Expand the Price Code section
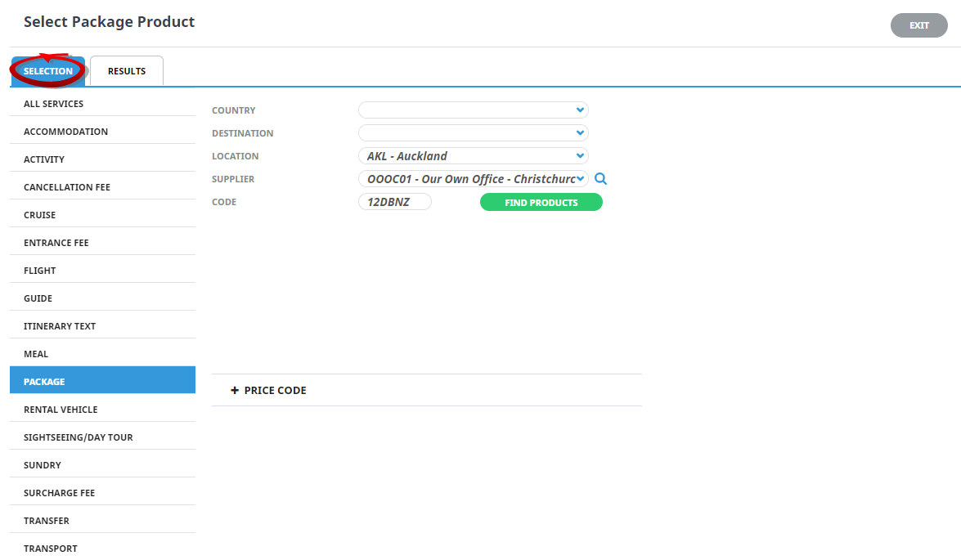This screenshot has width=961, height=560. (269, 391)
